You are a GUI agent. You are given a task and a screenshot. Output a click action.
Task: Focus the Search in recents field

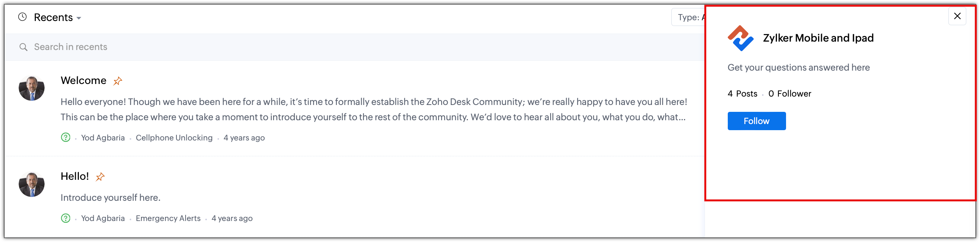click(229, 47)
